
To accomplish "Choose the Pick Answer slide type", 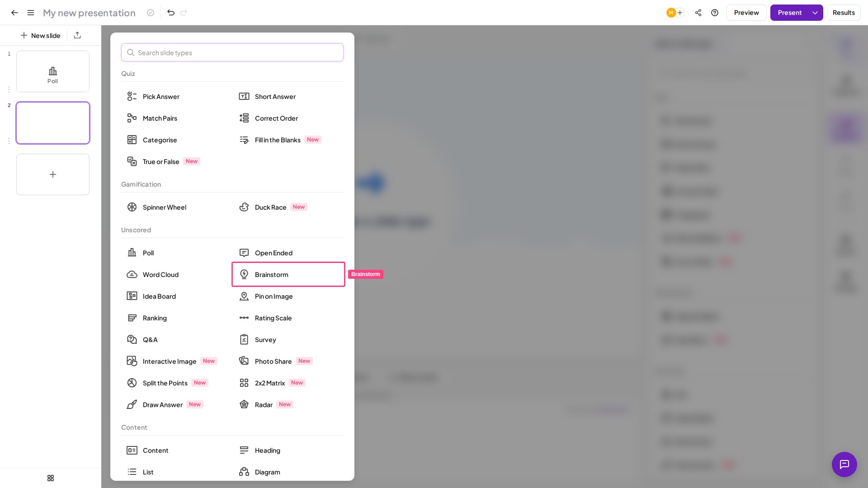I will point(176,97).
